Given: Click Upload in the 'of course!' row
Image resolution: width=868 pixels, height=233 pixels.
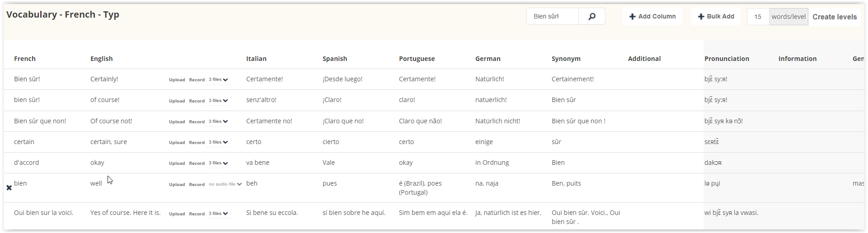Looking at the screenshot, I should 177,101.
